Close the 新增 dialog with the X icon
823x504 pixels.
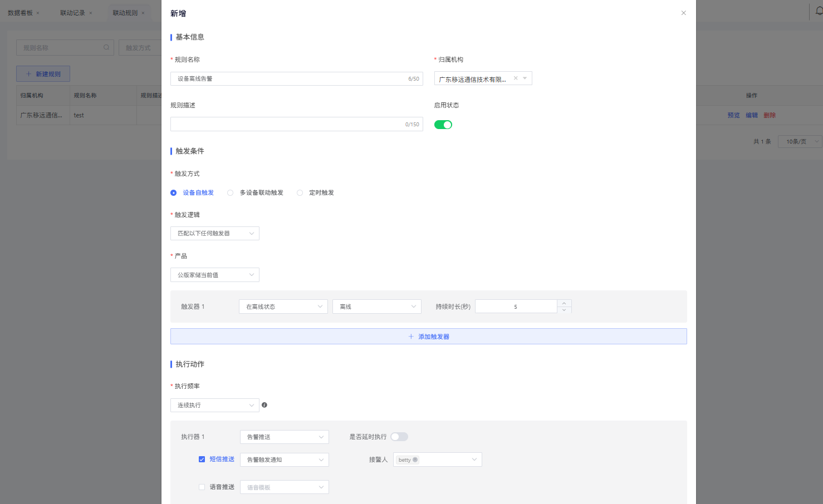point(683,13)
